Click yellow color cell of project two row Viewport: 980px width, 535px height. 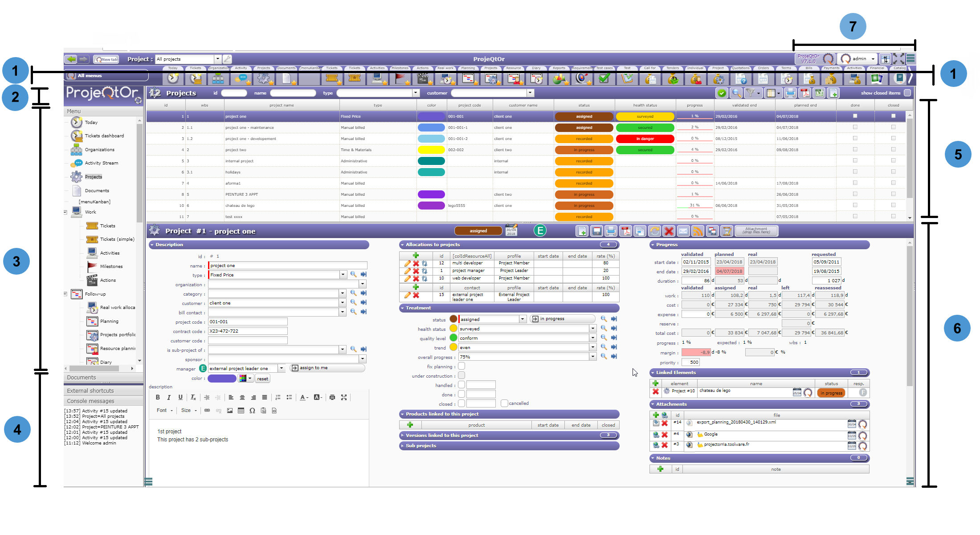[x=431, y=150]
